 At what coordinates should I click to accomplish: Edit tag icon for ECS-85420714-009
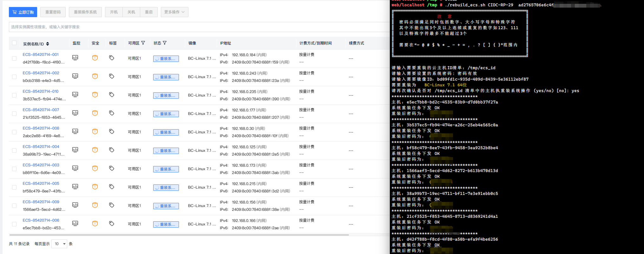pos(112,205)
